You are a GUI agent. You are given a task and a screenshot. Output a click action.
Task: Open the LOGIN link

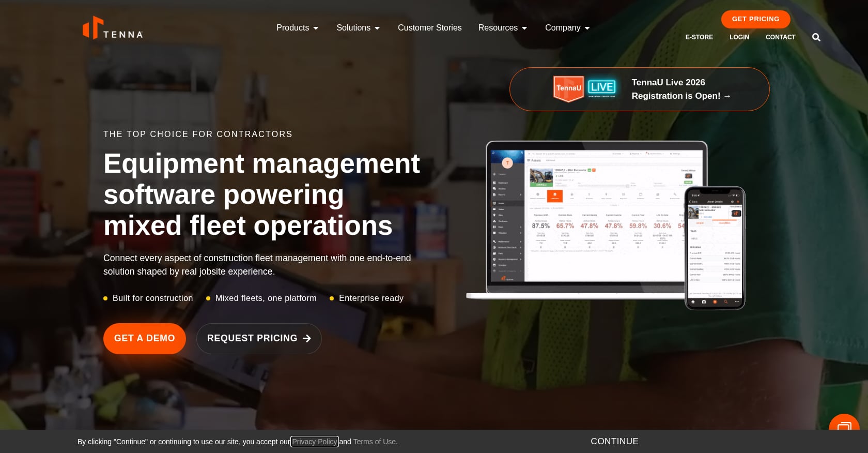pos(739,37)
